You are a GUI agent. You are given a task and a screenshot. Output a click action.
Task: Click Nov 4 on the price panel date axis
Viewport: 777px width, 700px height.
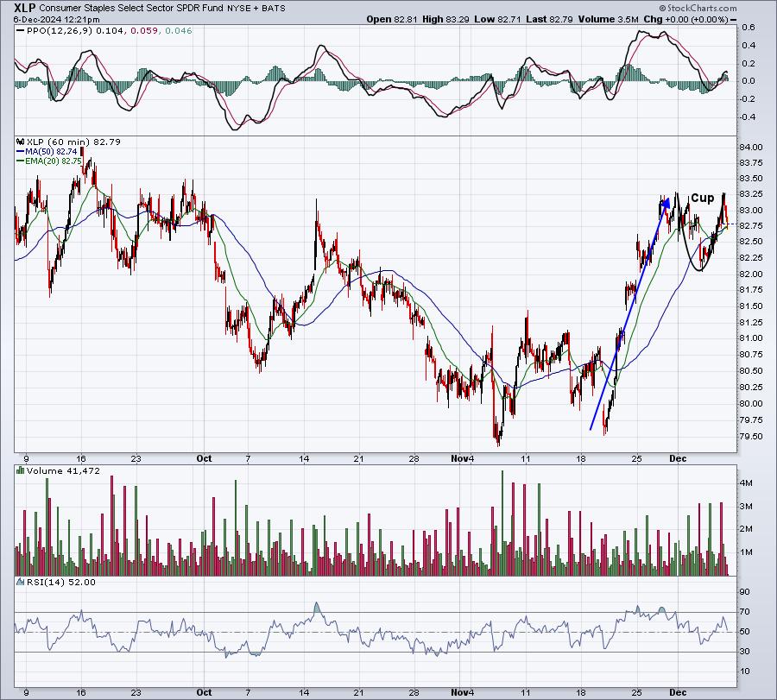tap(463, 458)
